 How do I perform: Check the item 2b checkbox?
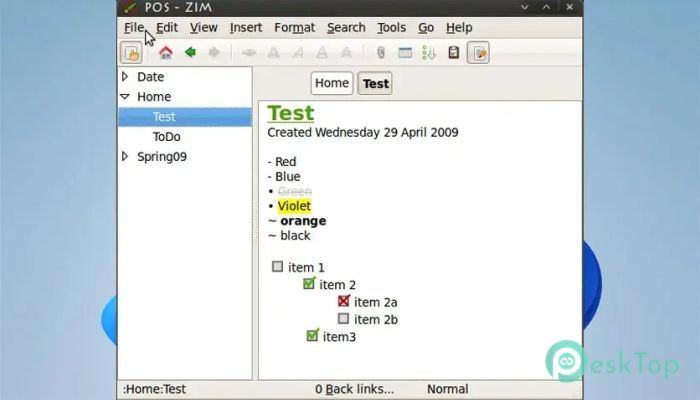pyautogui.click(x=343, y=318)
